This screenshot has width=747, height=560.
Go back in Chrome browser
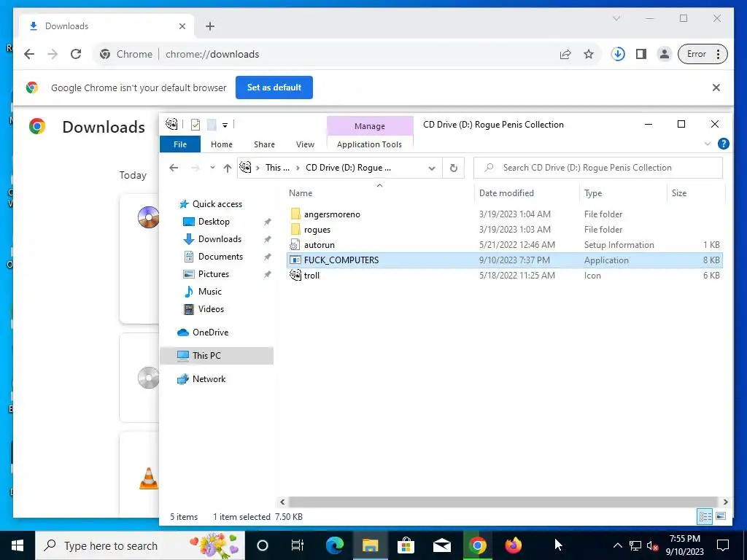pos(29,54)
